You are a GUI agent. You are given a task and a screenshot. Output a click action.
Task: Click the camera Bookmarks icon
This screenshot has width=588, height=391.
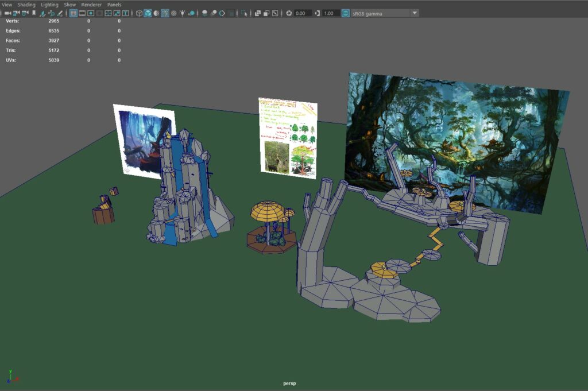[x=34, y=13]
